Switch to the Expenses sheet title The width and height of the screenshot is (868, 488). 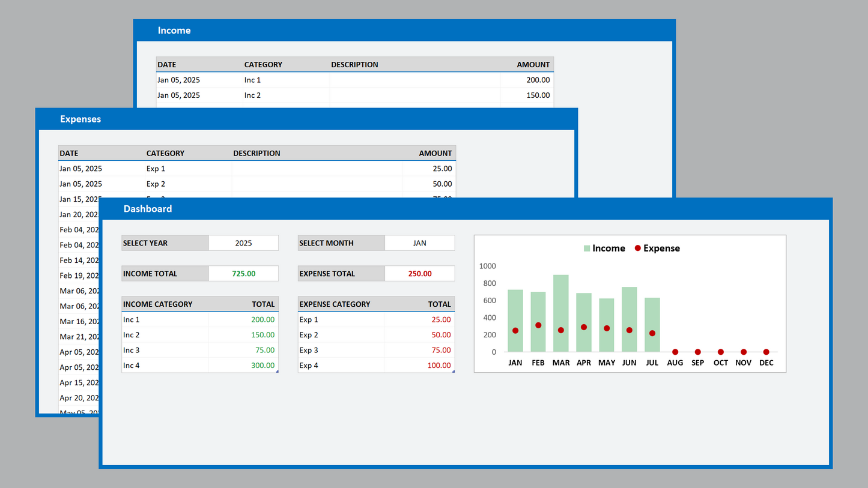pyautogui.click(x=80, y=119)
